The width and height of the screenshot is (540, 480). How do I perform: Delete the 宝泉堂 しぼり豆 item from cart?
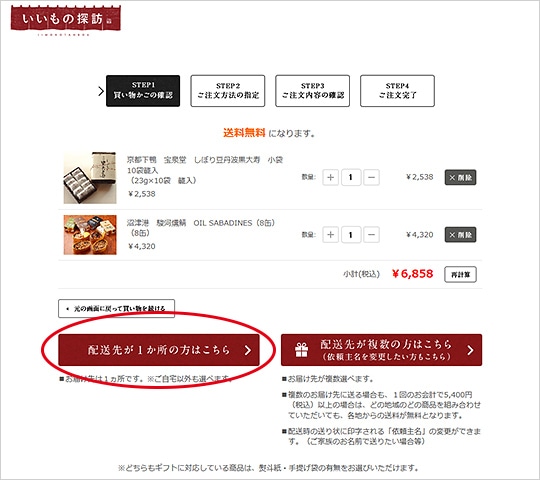[x=460, y=178]
